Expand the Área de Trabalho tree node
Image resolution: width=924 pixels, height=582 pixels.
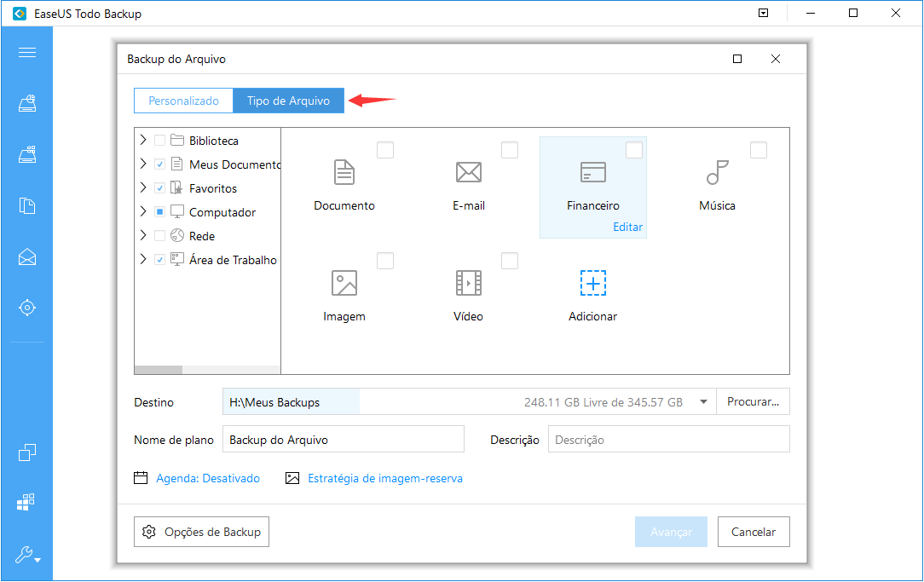(143, 258)
